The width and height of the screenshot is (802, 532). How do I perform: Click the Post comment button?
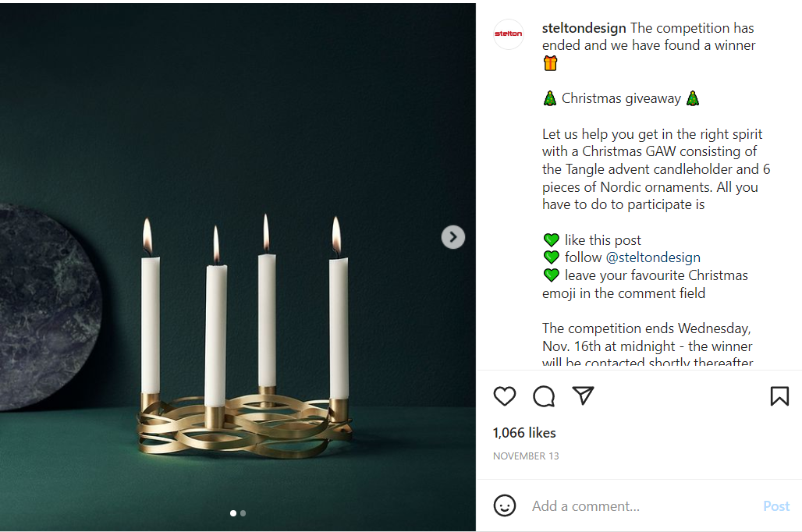coord(776,506)
